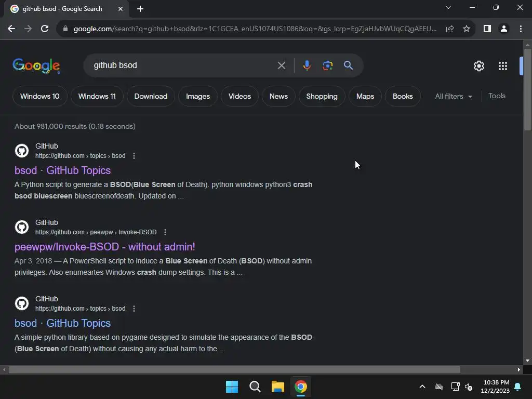Open the blue 'bsod · GitHub Topics' link
The width and height of the screenshot is (532, 399).
click(62, 323)
